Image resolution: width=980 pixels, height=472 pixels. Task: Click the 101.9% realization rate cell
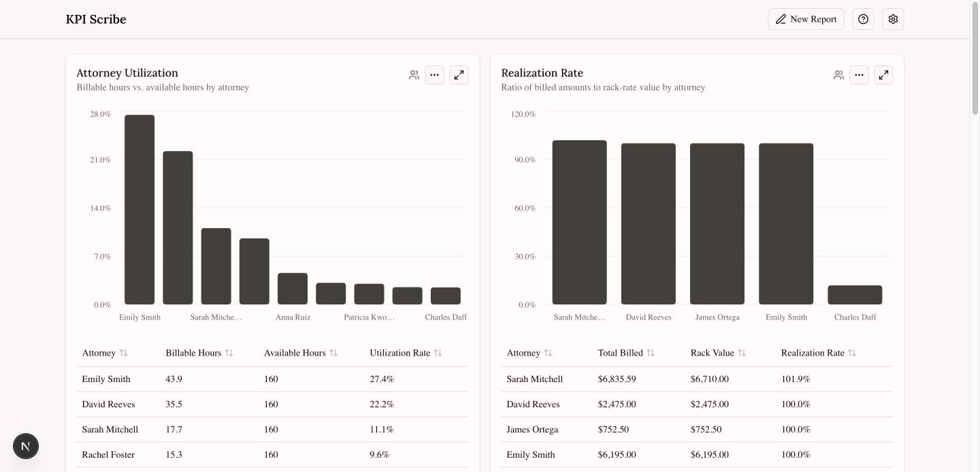point(796,379)
